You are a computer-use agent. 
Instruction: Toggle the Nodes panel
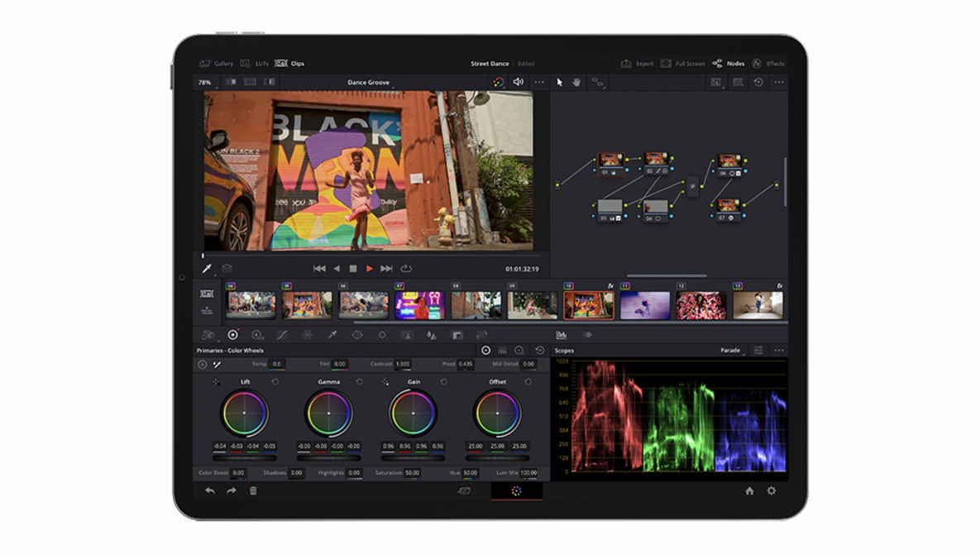(x=728, y=64)
